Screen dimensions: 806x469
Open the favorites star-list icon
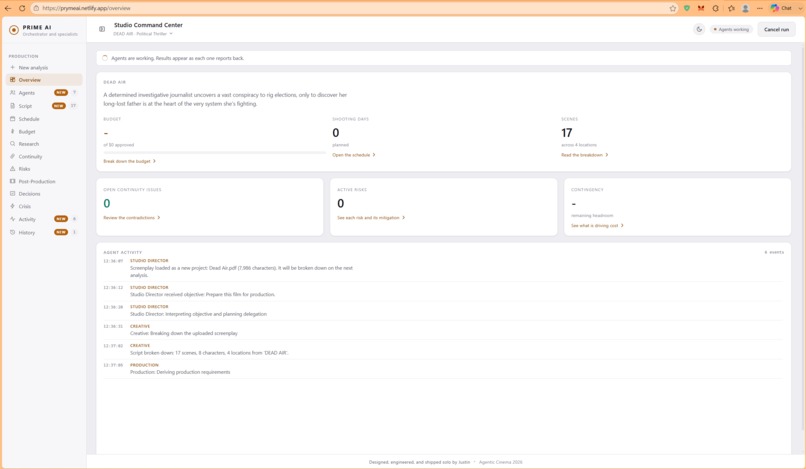(x=731, y=8)
